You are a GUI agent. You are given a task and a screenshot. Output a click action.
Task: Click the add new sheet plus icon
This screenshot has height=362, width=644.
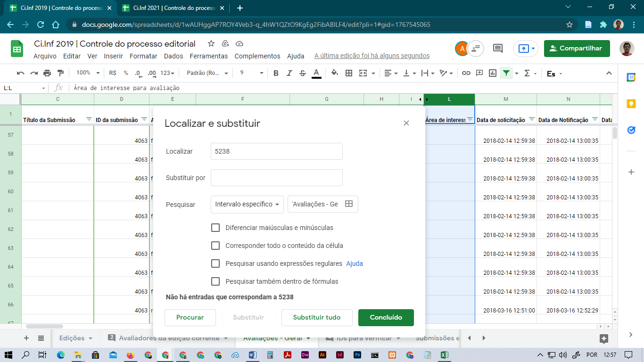26,338
